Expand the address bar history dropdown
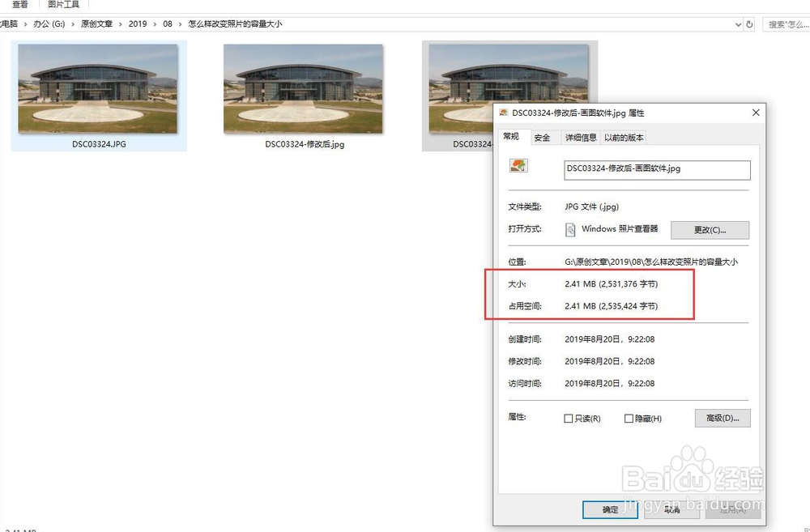The image size is (810, 532). (x=738, y=24)
